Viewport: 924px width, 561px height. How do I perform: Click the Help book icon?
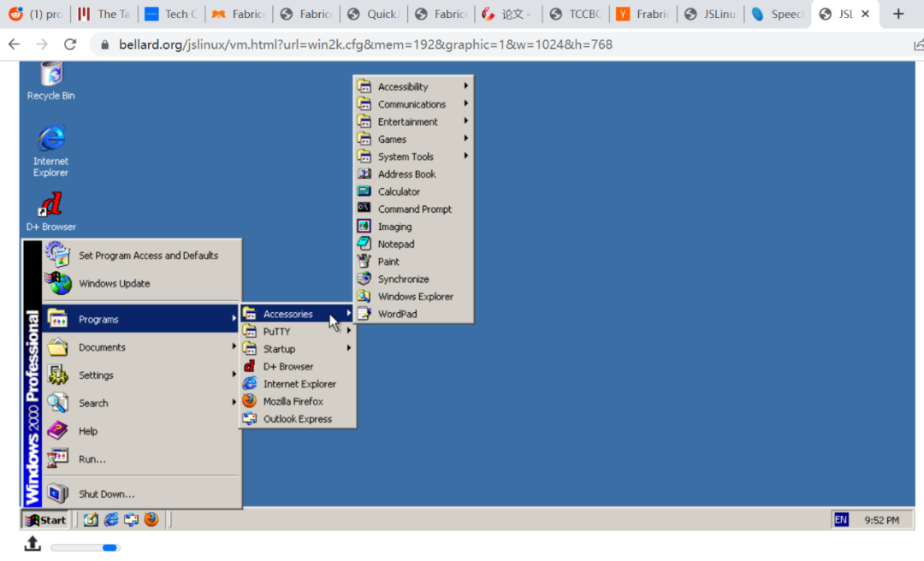tap(58, 431)
